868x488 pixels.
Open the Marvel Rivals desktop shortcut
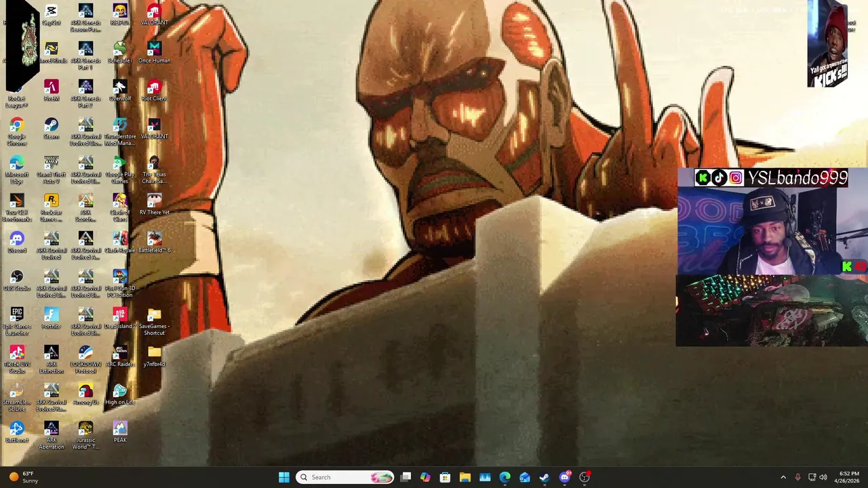pyautogui.click(x=52, y=53)
